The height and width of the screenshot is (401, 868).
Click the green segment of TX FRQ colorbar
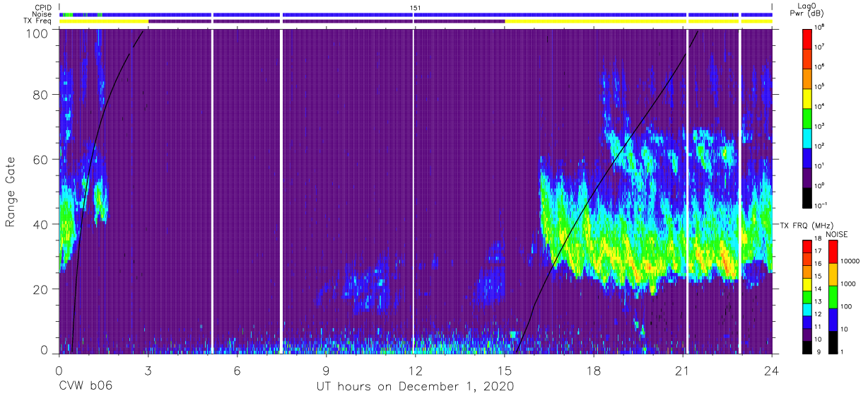(807, 297)
